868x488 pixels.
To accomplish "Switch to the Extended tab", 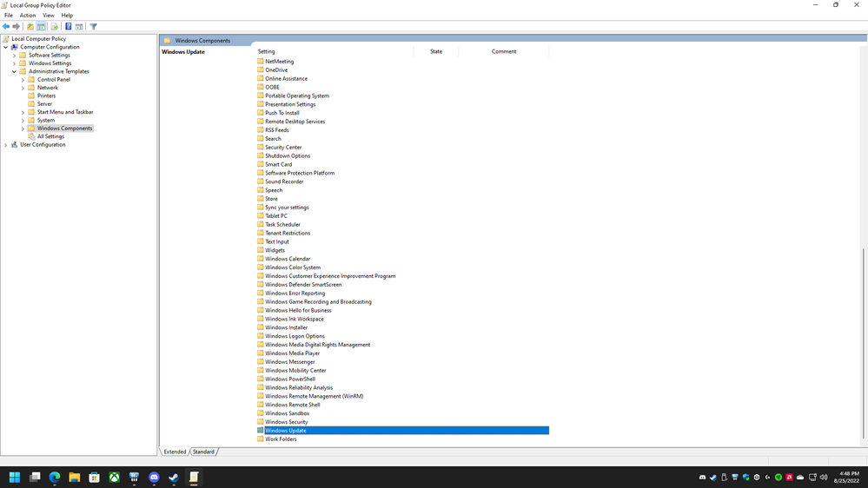I will coord(175,452).
